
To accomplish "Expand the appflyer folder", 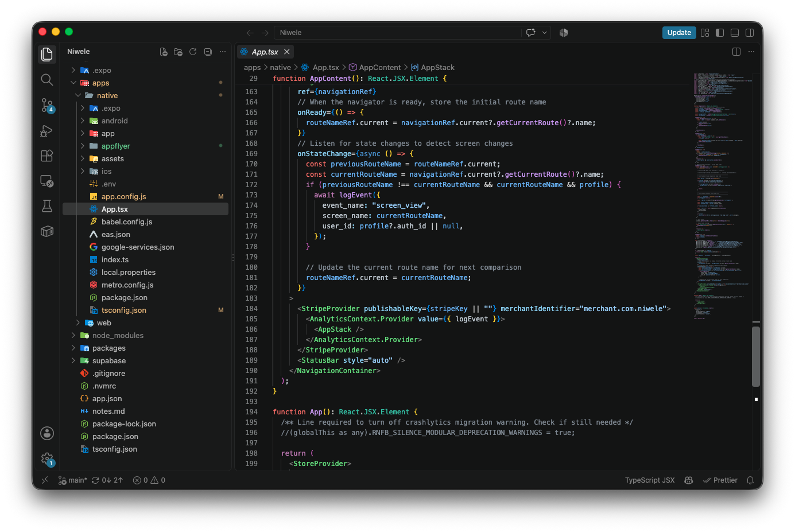I will tap(83, 146).
